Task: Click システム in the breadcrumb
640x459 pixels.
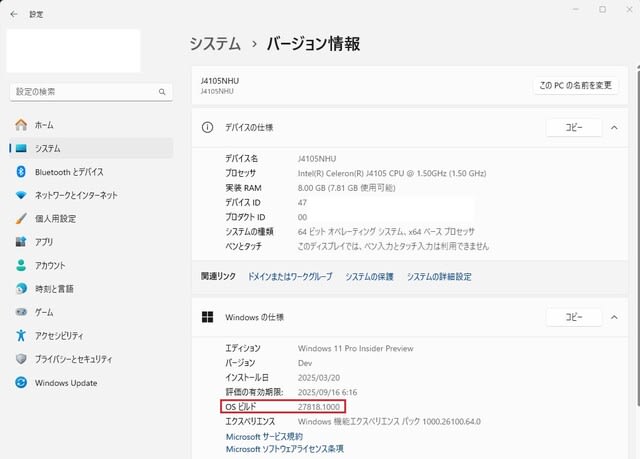Action: point(215,44)
